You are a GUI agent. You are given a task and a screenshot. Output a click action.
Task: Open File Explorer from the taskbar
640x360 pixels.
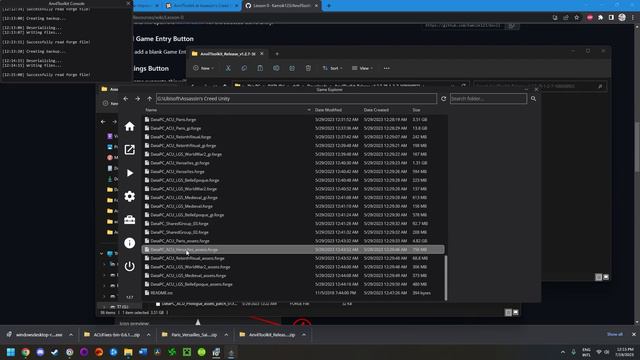[128, 352]
